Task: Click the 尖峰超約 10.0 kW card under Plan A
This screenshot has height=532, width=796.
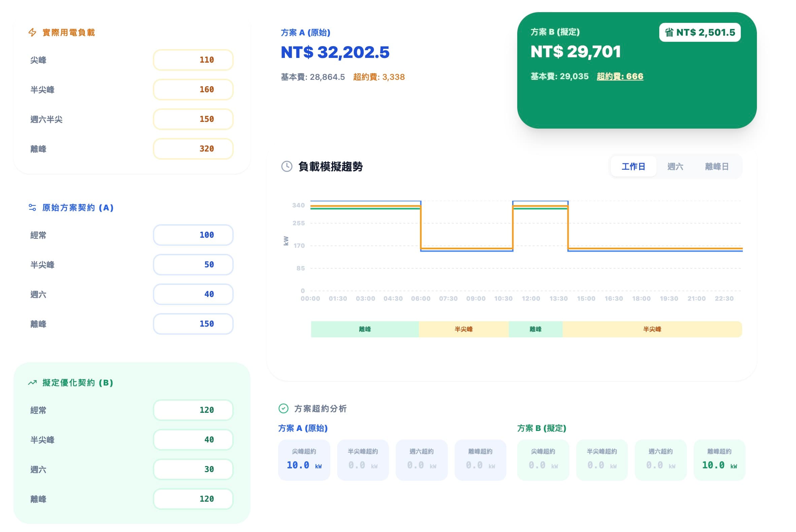Action: pos(304,460)
